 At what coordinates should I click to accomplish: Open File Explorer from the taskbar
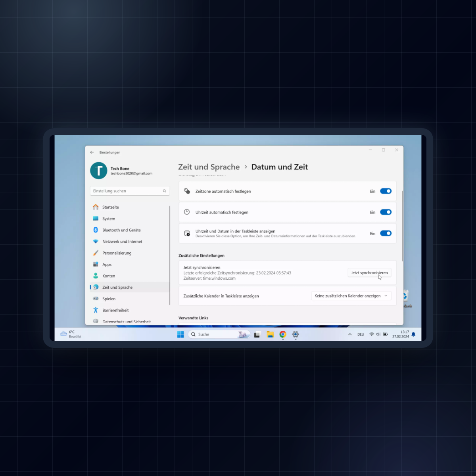270,334
